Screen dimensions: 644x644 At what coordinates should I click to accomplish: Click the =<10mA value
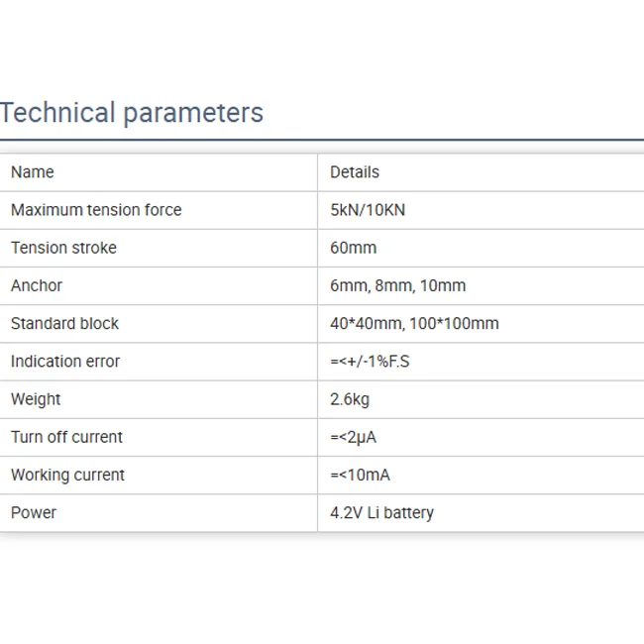(x=360, y=475)
